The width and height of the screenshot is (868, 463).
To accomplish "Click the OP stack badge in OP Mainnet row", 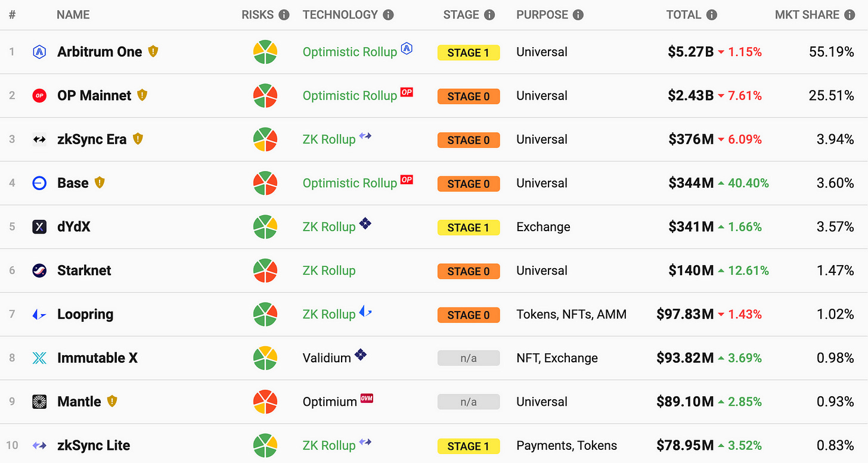I will 407,92.
